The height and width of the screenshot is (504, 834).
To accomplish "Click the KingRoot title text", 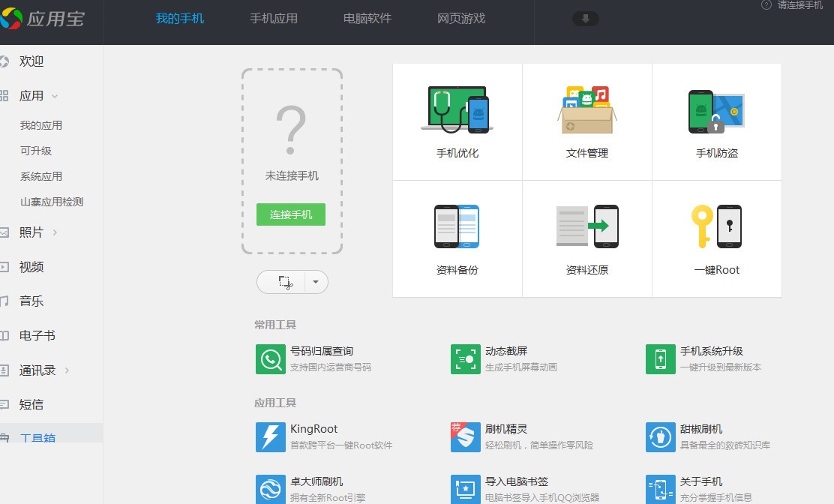I will tap(313, 429).
